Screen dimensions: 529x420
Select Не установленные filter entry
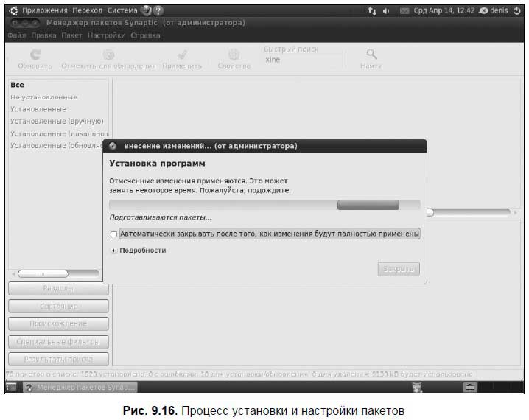click(44, 97)
